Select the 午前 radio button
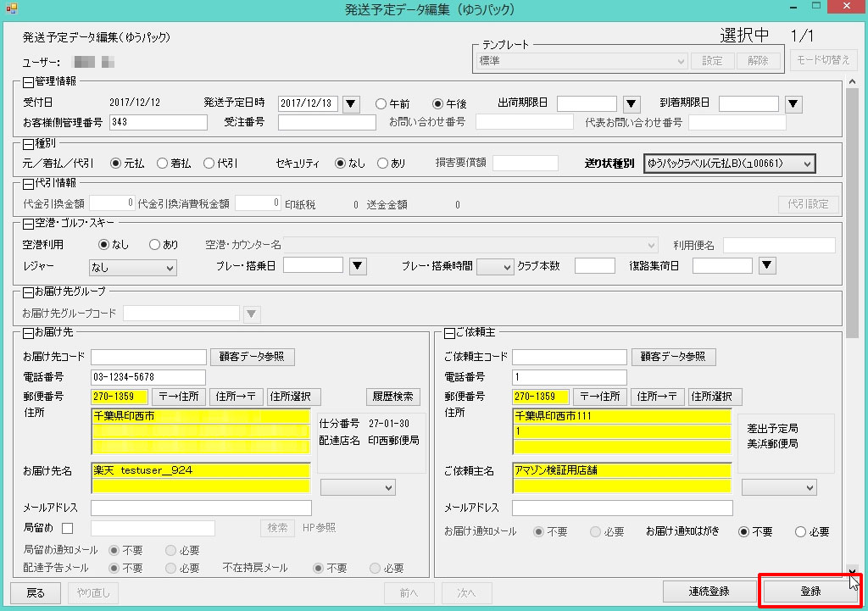The height and width of the screenshot is (611, 868). 381,104
